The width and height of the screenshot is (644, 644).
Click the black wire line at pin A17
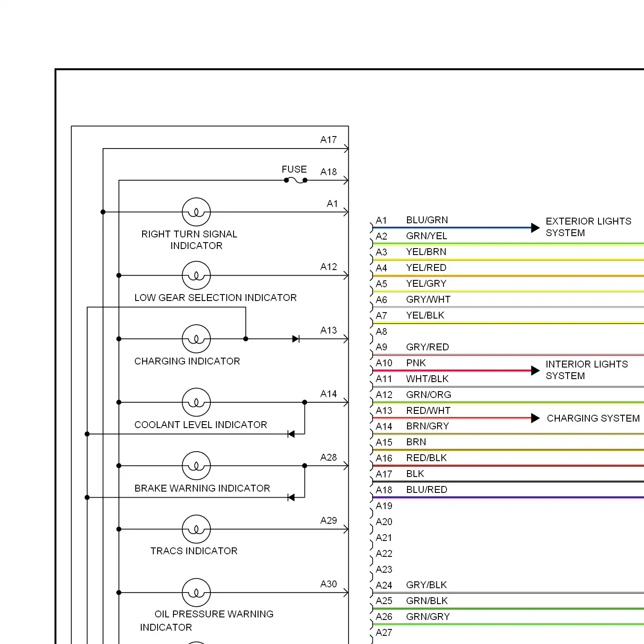(x=508, y=482)
